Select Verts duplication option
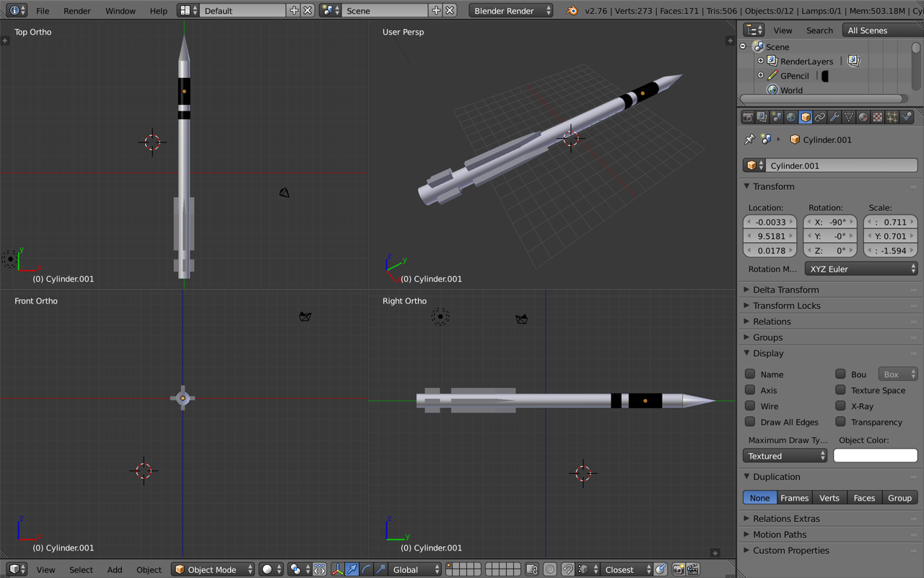 coord(829,498)
